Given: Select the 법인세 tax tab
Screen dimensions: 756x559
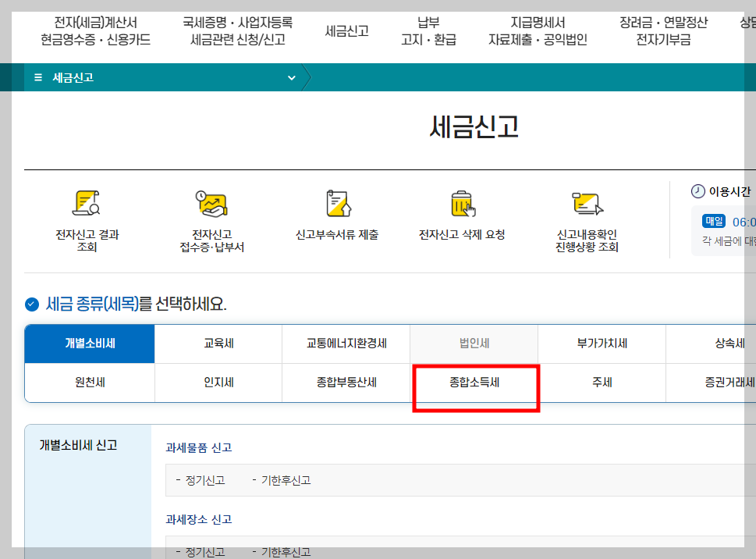Looking at the screenshot, I should 474,344.
